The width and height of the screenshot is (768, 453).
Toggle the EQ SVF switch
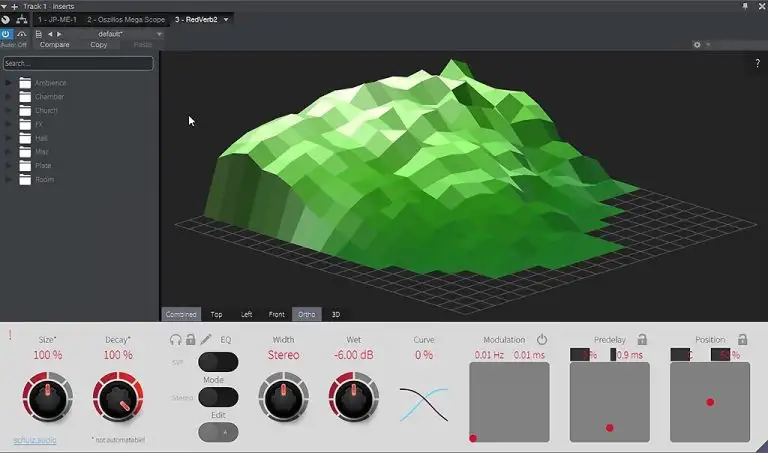coord(218,362)
